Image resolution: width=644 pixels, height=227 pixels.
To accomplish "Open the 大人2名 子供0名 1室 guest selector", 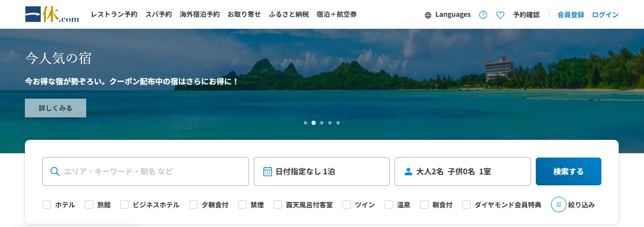I will (462, 171).
